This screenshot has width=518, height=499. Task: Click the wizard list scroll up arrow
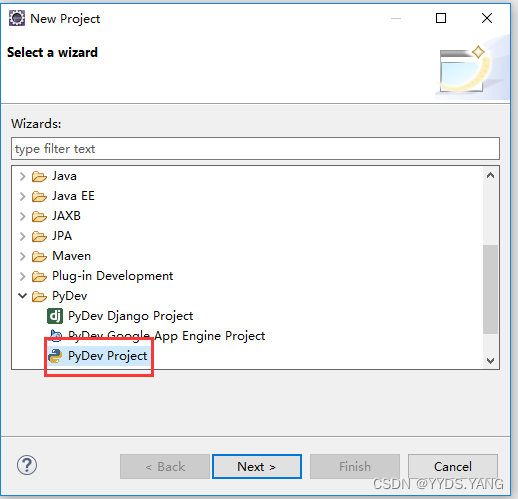pos(490,175)
